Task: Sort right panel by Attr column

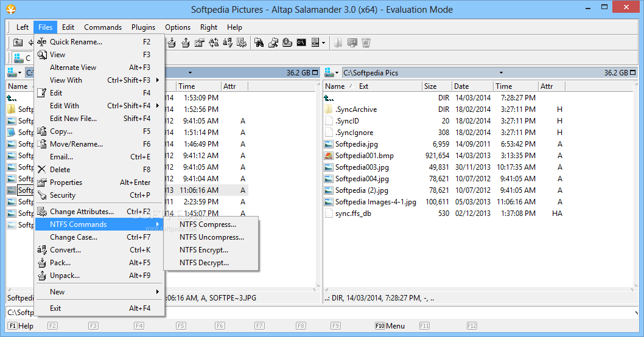Action: click(x=551, y=86)
